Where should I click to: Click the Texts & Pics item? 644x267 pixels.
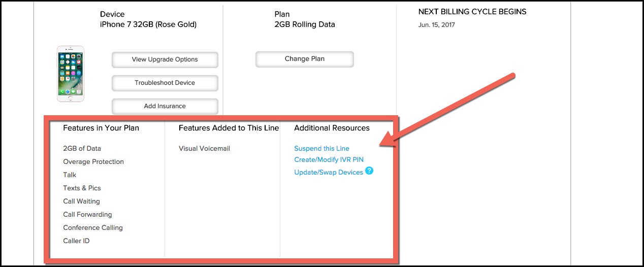(82, 188)
